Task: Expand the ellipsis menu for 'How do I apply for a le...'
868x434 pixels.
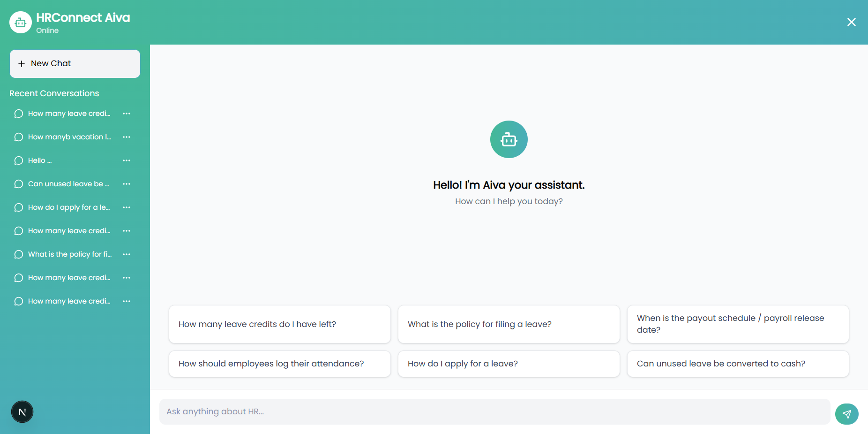Action: [127, 207]
